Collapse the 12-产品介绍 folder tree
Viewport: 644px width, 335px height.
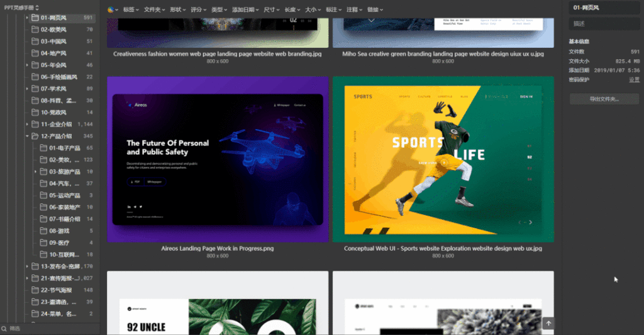(x=27, y=136)
